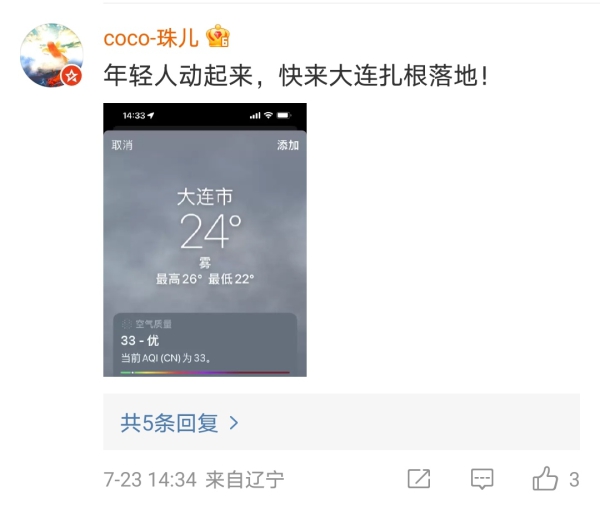
Task: Click the comment text about 大连
Action: (x=296, y=75)
